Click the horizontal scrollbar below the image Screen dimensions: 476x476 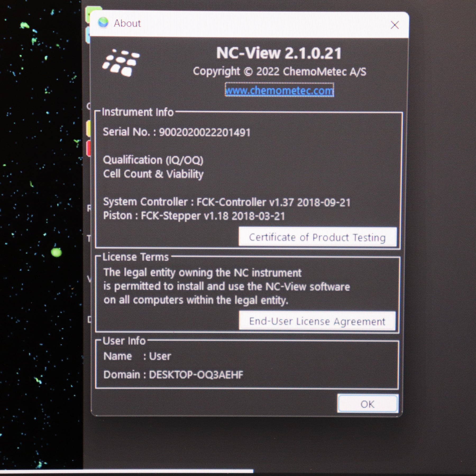coord(126,471)
